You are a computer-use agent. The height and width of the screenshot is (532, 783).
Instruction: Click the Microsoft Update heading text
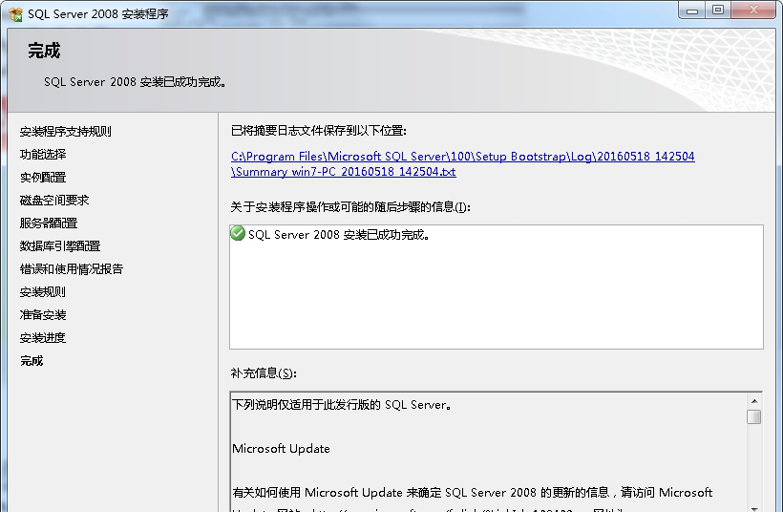tap(281, 449)
